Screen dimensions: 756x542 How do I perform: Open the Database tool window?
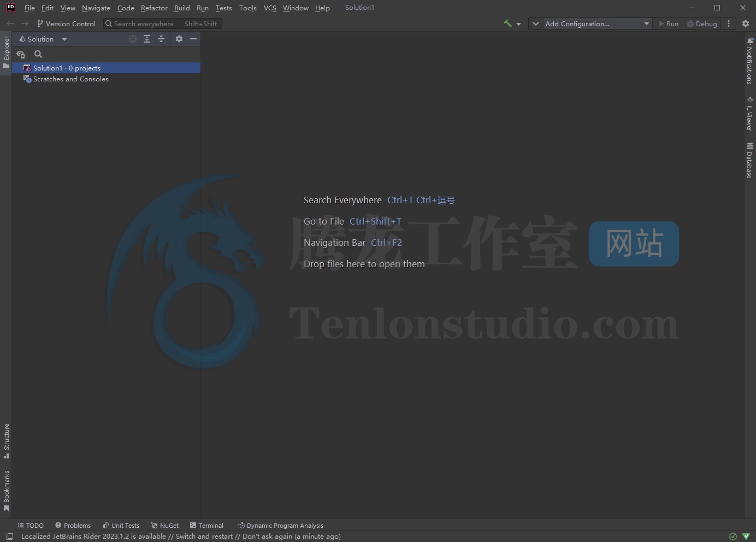(750, 161)
